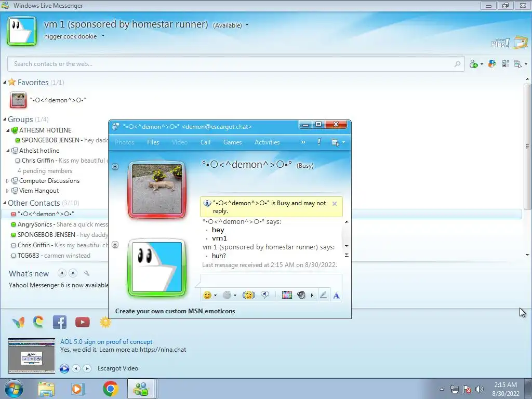Viewport: 532px width, 399px height.
Task: Open the emoticon picker smiley icon
Action: (x=207, y=295)
